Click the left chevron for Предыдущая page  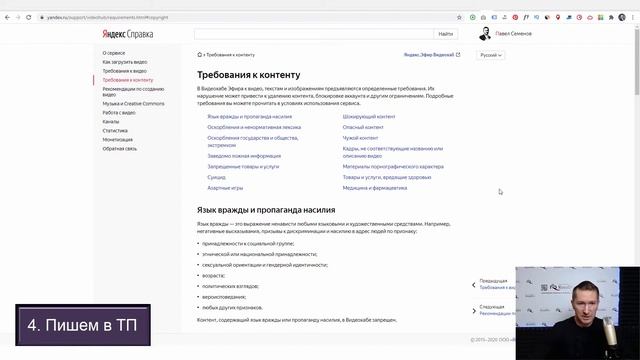[473, 285]
